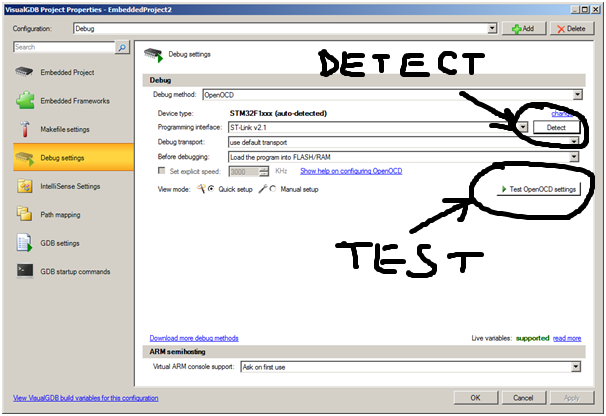
Task: Expand the Debug method dropdown
Action: pyautogui.click(x=577, y=94)
